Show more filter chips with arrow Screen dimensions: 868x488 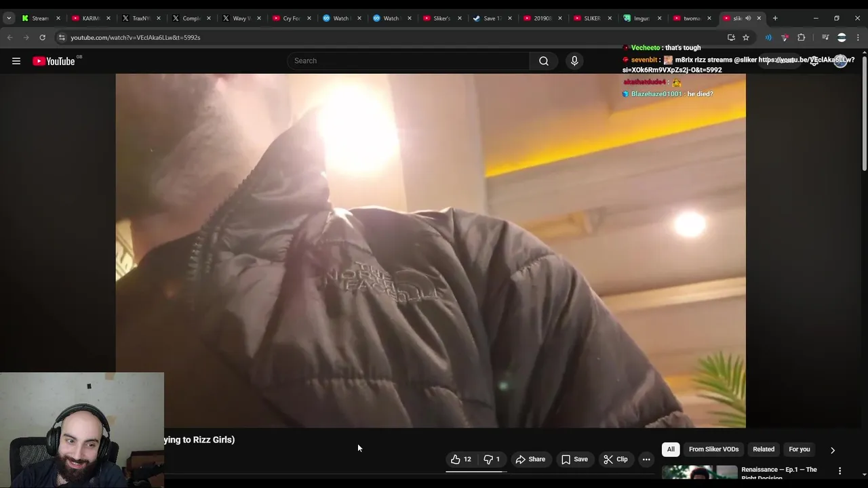click(x=833, y=449)
